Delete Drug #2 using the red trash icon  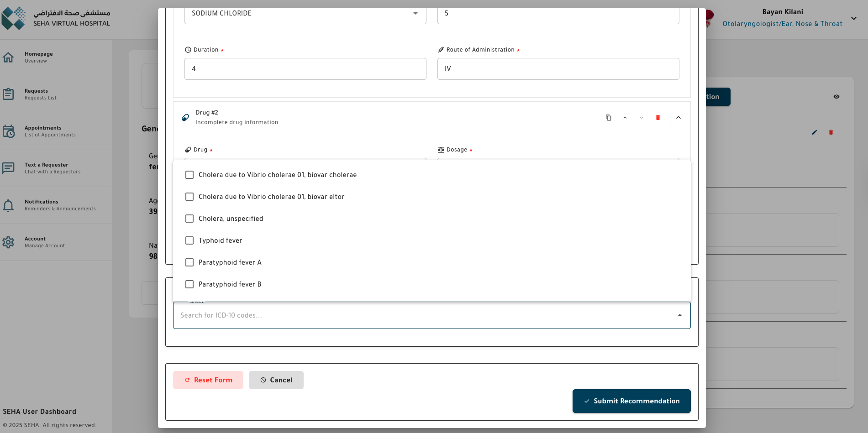[658, 117]
